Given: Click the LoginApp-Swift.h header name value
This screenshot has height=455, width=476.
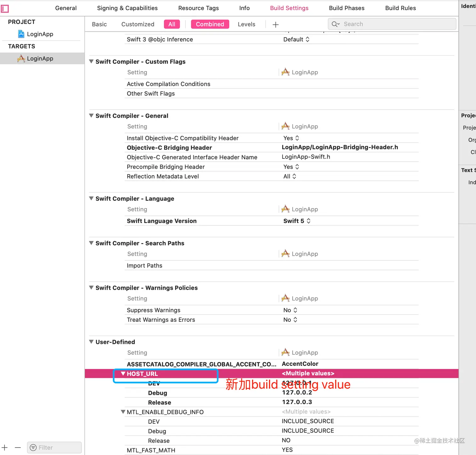Looking at the screenshot, I should pyautogui.click(x=306, y=157).
